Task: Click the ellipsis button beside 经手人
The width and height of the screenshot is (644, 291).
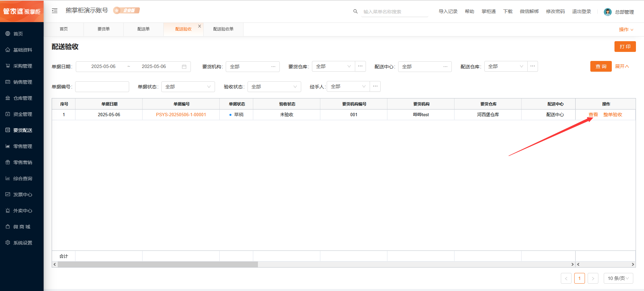Action: tap(375, 86)
